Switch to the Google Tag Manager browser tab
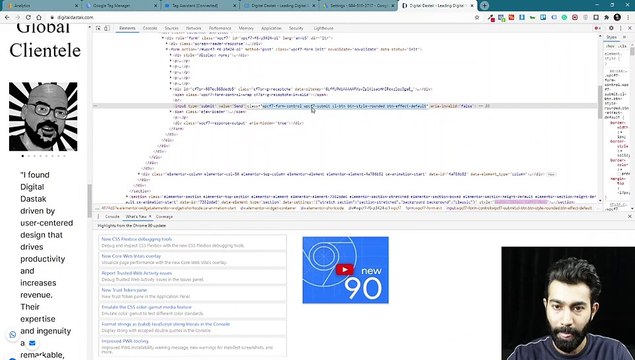635x360 pixels. [x=121, y=6]
